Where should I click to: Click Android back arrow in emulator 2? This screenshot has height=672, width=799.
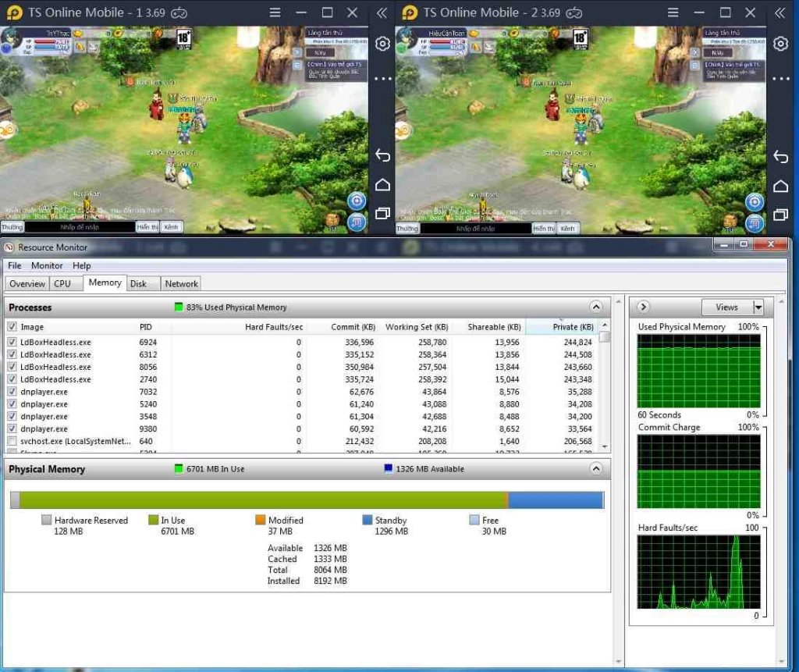coord(780,156)
